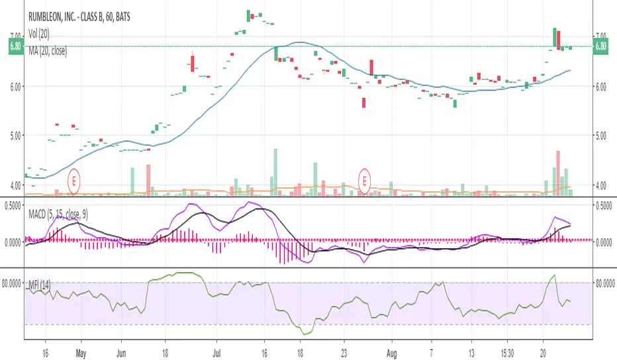Click the 15:30 label on time axis
The height and width of the screenshot is (364, 617).
tap(507, 353)
